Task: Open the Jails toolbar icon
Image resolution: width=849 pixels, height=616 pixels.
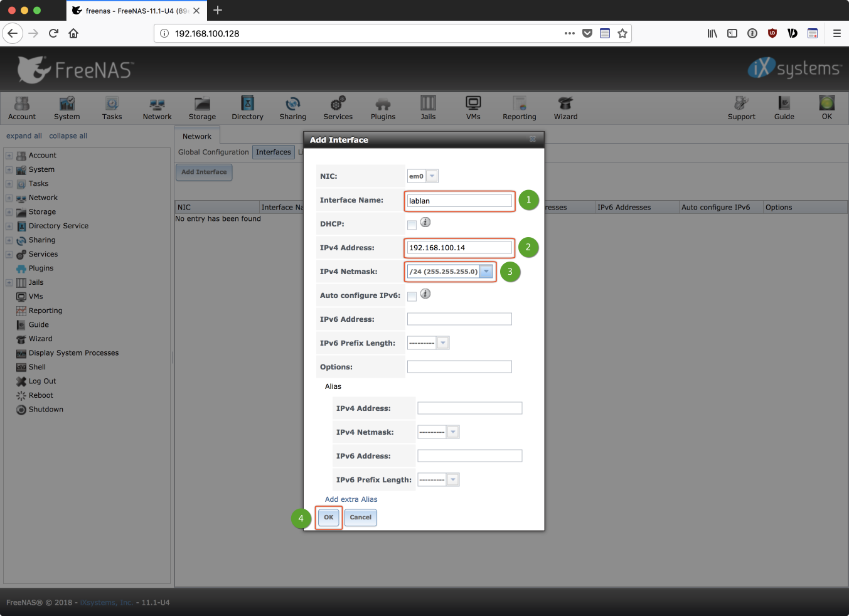Action: [428, 108]
